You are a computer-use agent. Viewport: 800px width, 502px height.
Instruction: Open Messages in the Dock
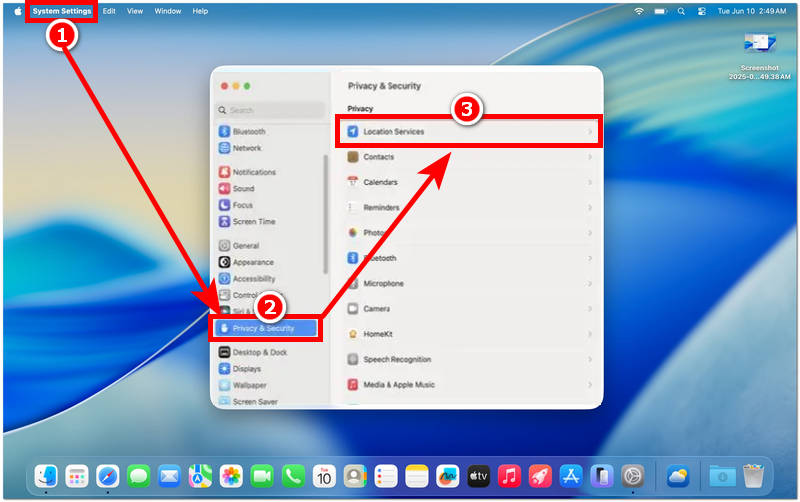(138, 476)
